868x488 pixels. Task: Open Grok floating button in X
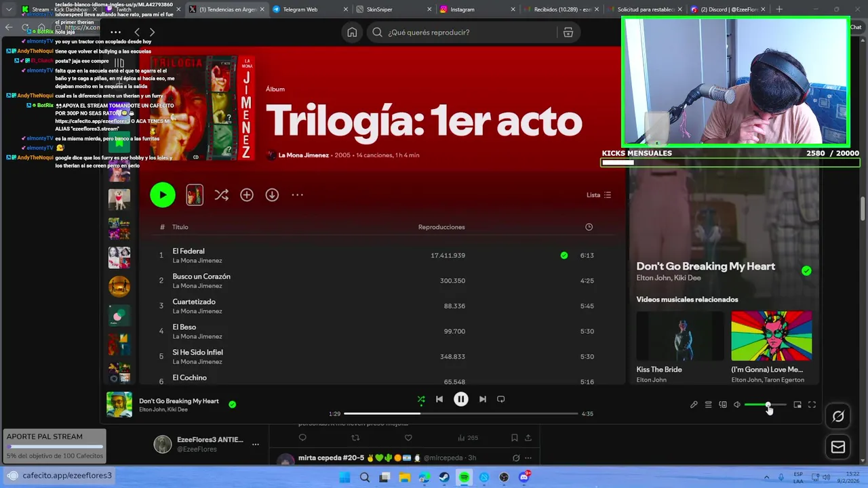pyautogui.click(x=838, y=416)
